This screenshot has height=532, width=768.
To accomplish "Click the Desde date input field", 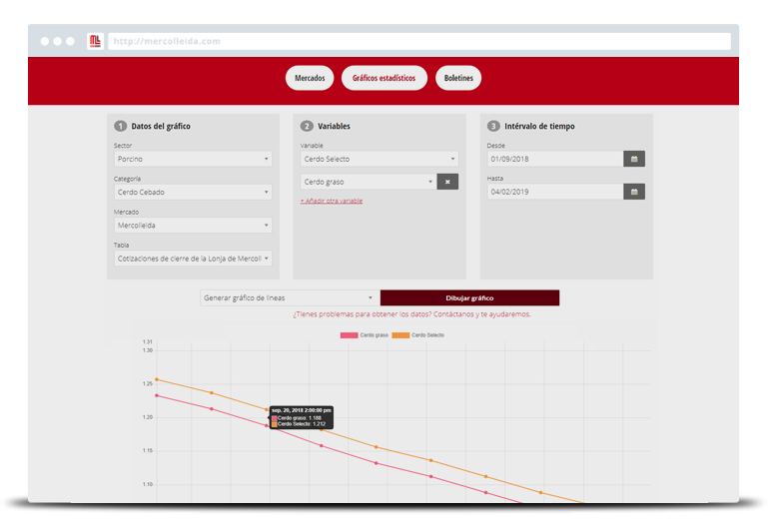I will click(x=554, y=159).
